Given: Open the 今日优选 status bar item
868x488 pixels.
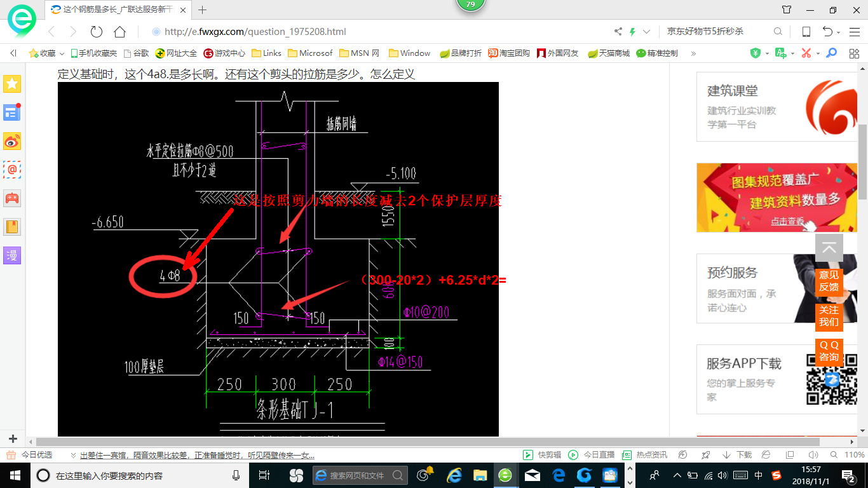Looking at the screenshot, I should 30,455.
